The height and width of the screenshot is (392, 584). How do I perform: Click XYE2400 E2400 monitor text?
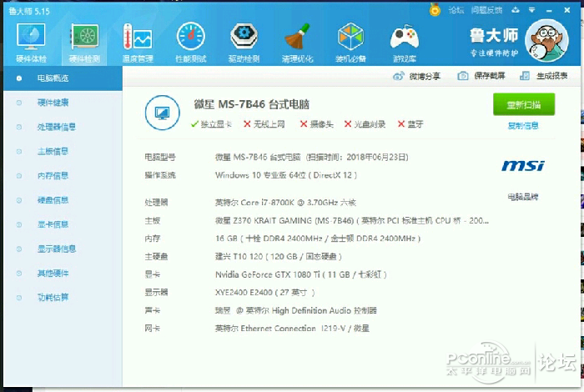click(x=264, y=293)
